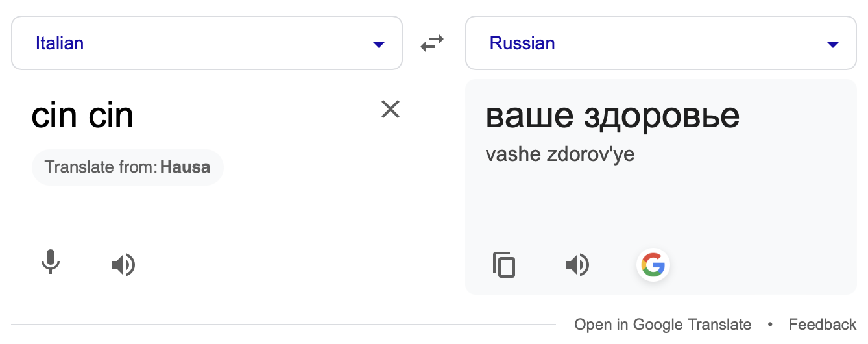Click the Google logo icon
The height and width of the screenshot is (344, 868).
coord(653,265)
